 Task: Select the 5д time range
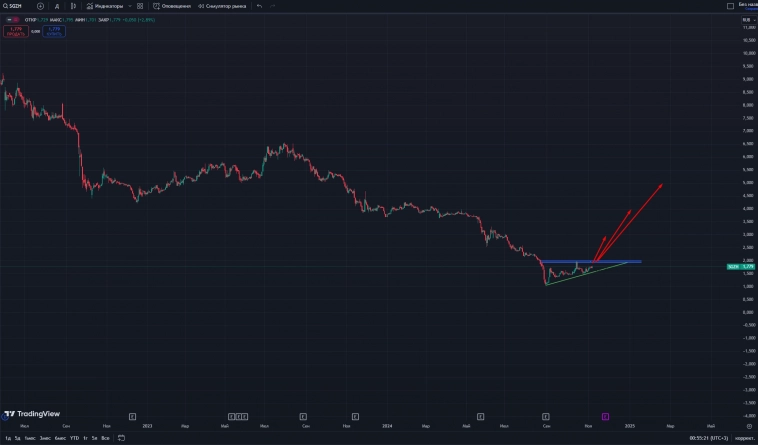[17, 438]
